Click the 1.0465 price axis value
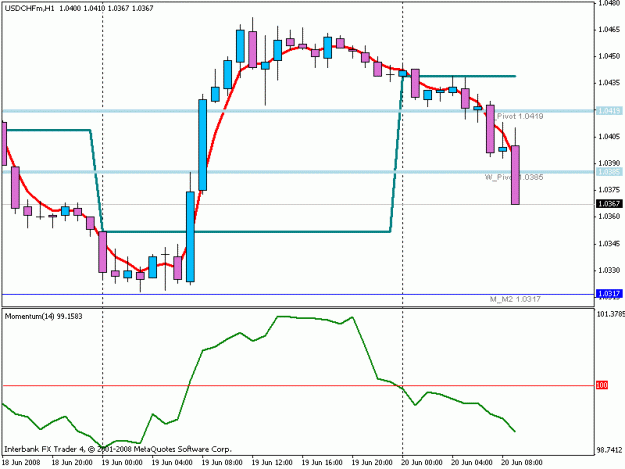625x469 pixels. (609, 29)
